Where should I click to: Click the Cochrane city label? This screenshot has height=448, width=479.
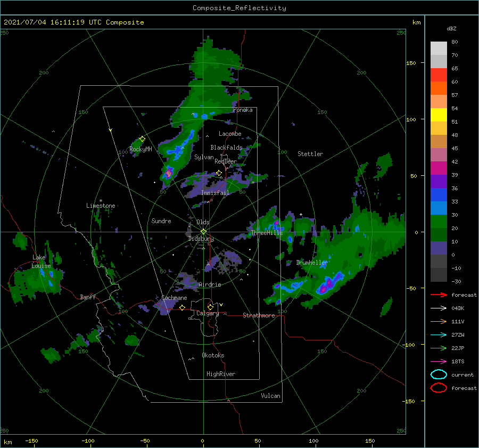174,298
